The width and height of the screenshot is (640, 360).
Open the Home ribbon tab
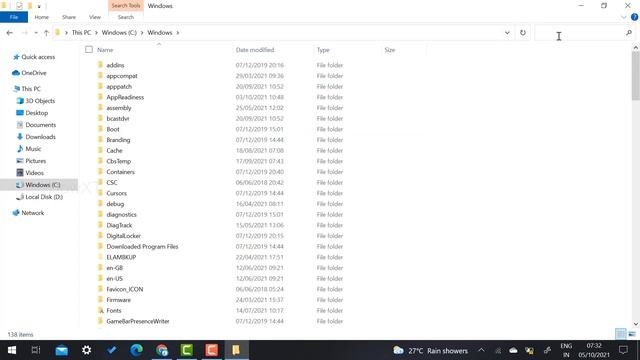[41, 17]
